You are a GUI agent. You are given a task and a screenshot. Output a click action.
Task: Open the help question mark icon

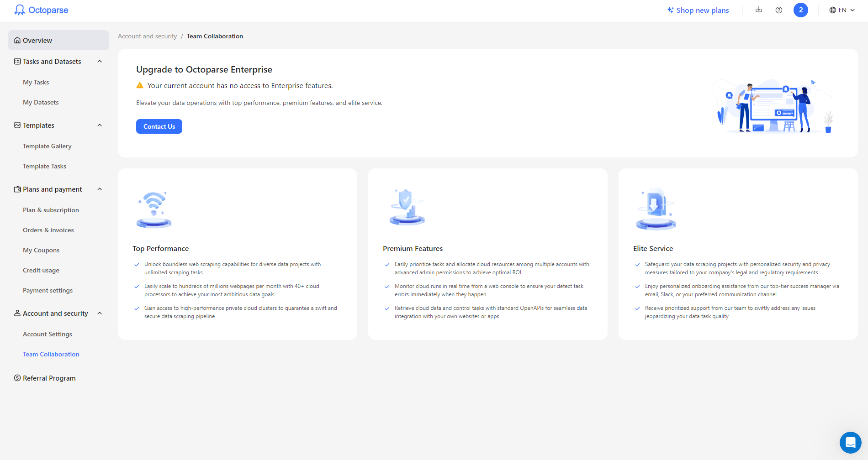click(779, 10)
